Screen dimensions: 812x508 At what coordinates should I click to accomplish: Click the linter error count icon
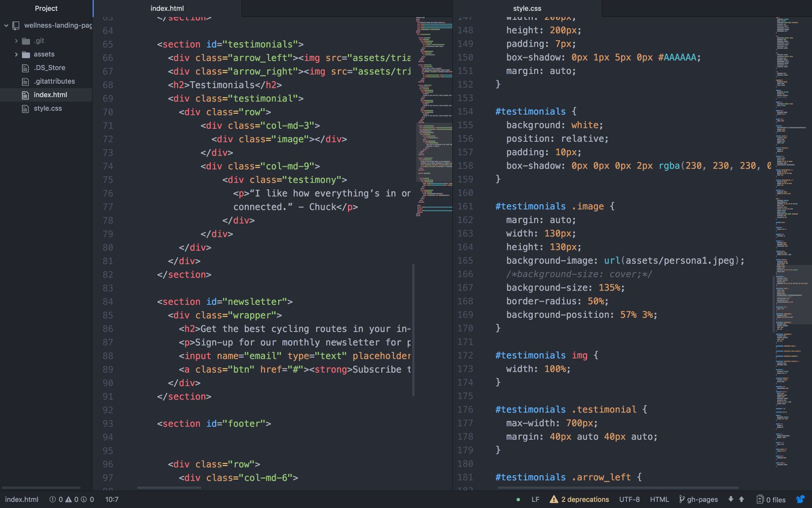(x=53, y=499)
